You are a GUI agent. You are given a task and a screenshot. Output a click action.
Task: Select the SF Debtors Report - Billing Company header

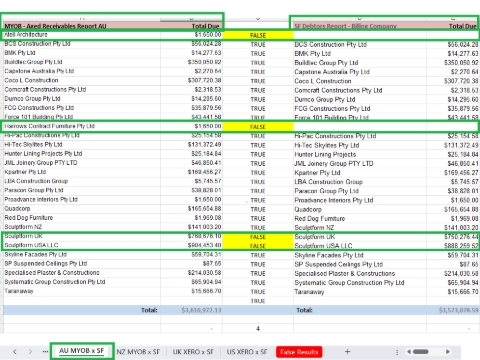[x=345, y=26]
